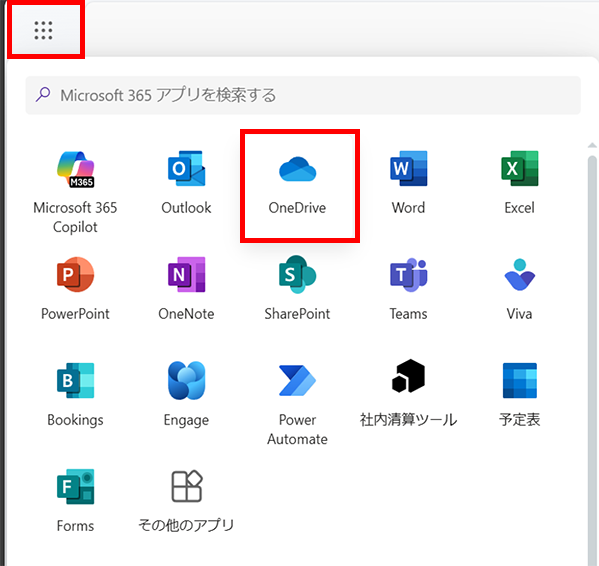Open Viva app
Image resolution: width=599 pixels, height=566 pixels.
pyautogui.click(x=520, y=289)
